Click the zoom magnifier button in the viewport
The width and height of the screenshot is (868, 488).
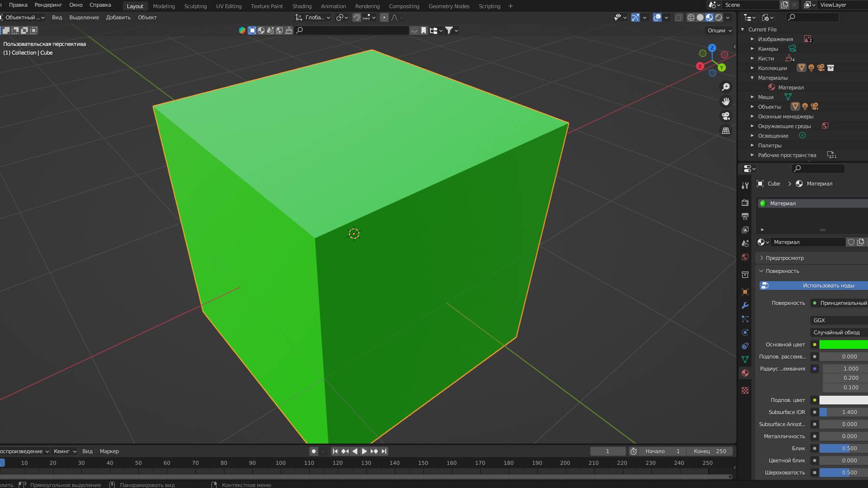tap(726, 87)
